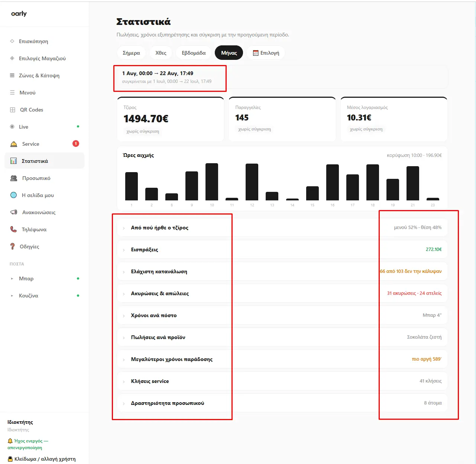Screen dimensions: 476x464
Task: Toggle sound via Ήχος ενεργός link
Action: coord(28,444)
